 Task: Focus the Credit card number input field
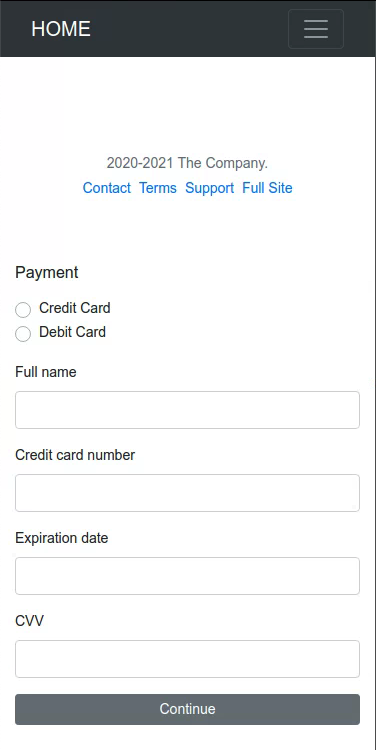(x=188, y=493)
